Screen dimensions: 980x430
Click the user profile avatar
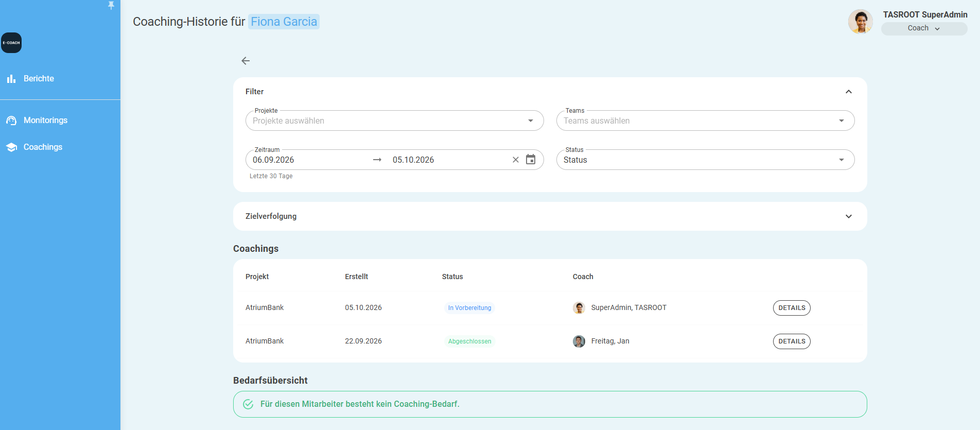pos(861,22)
